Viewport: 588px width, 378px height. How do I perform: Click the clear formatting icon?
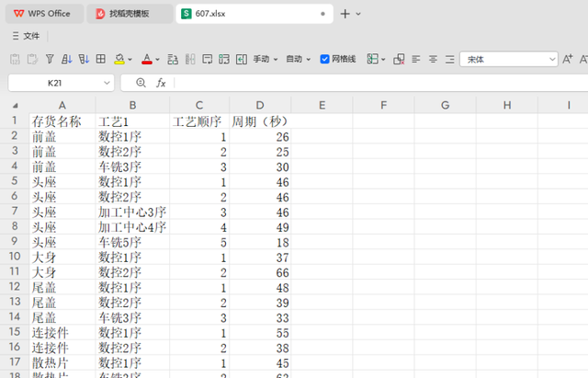(x=399, y=59)
